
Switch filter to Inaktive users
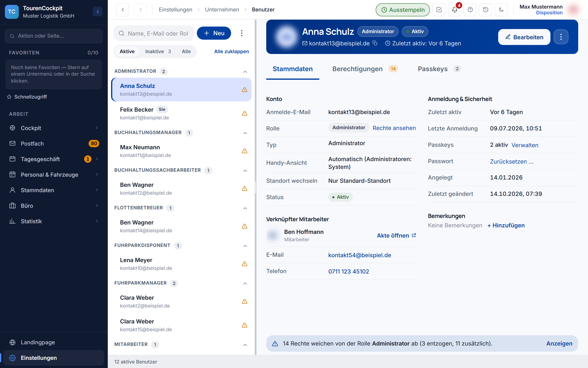click(158, 51)
